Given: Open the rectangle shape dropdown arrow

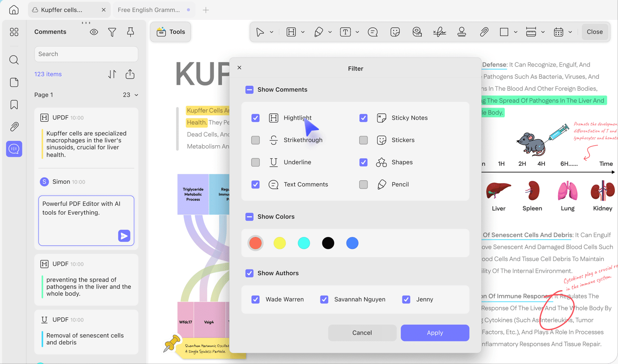Looking at the screenshot, I should 516,32.
